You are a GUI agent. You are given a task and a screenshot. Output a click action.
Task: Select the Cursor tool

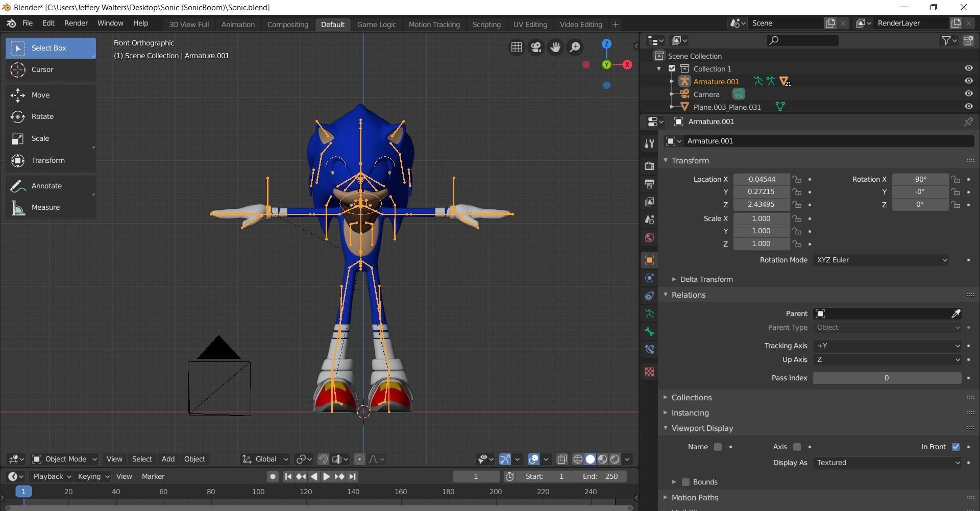[50, 69]
